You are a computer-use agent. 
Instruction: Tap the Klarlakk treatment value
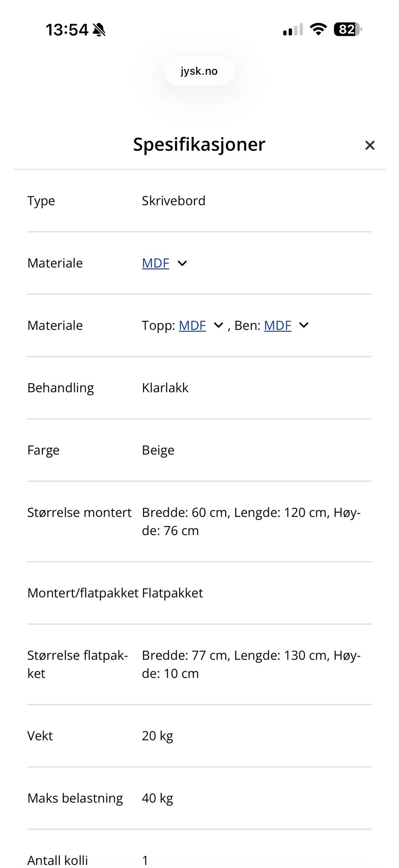tap(165, 388)
